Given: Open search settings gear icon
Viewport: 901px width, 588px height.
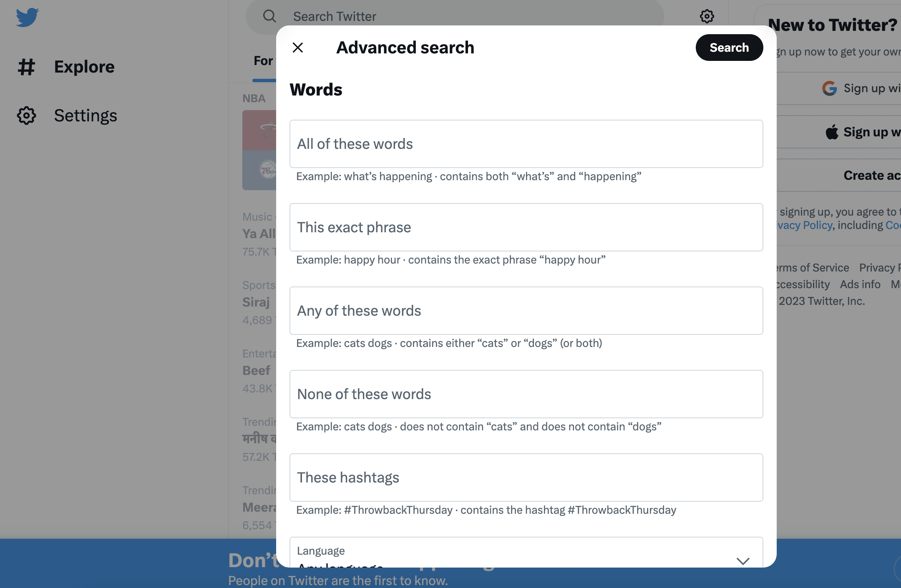Looking at the screenshot, I should tap(707, 16).
